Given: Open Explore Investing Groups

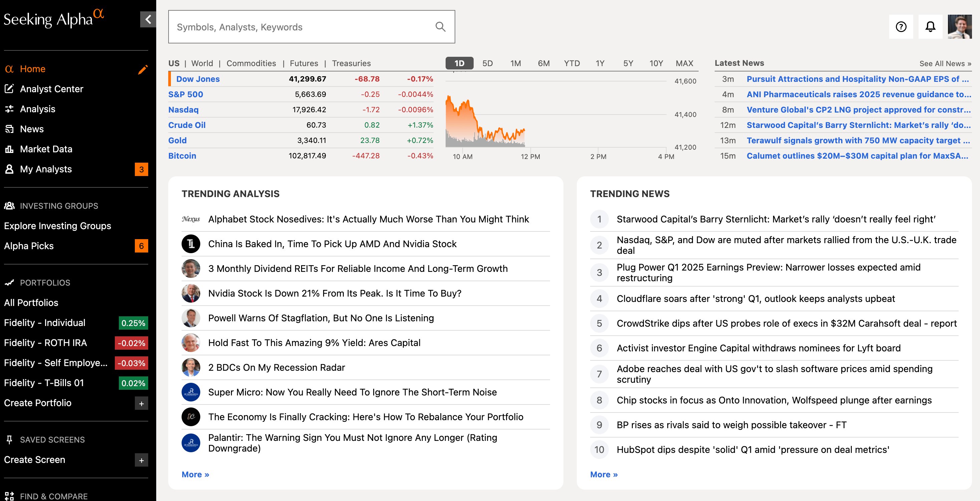Looking at the screenshot, I should [x=57, y=226].
